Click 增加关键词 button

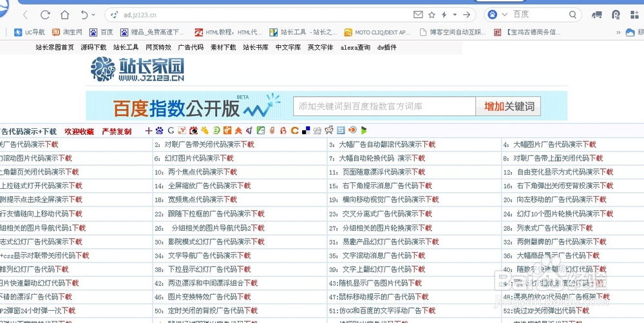click(509, 106)
